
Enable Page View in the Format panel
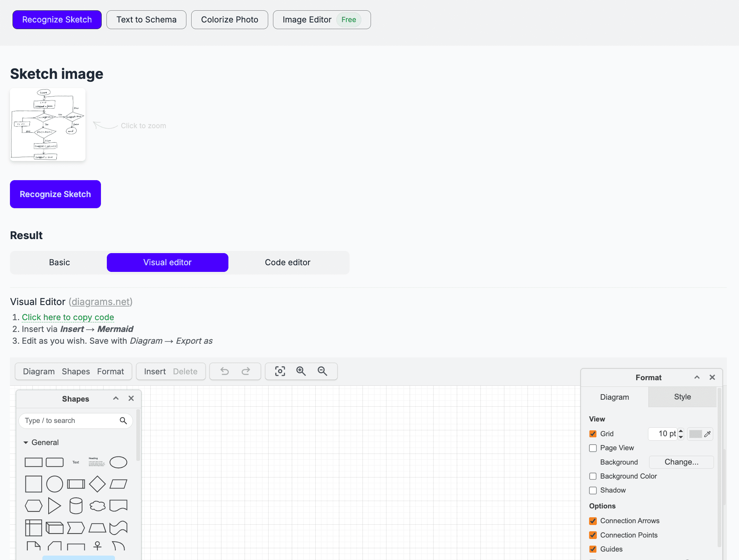point(593,448)
